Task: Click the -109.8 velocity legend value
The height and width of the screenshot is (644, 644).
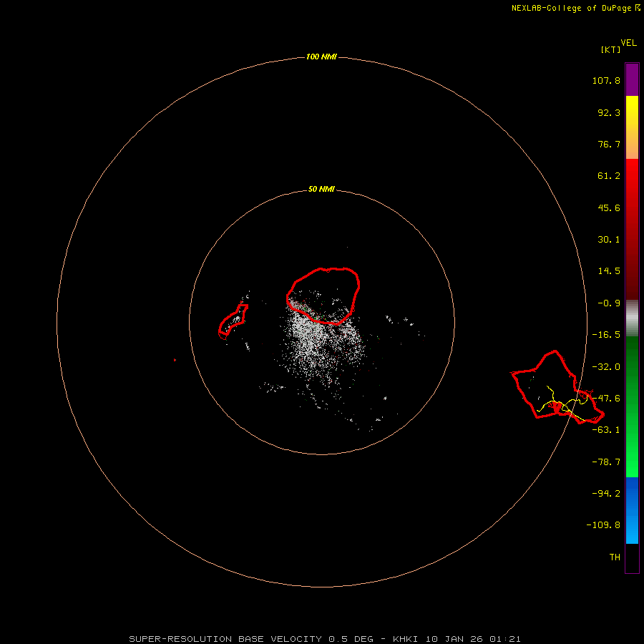Action: pyautogui.click(x=603, y=525)
